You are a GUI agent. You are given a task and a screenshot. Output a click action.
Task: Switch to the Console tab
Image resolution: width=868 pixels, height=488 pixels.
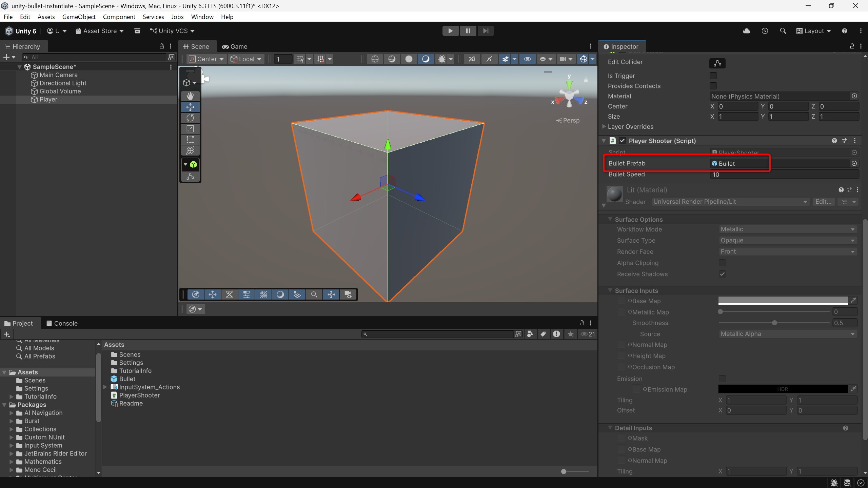click(62, 323)
